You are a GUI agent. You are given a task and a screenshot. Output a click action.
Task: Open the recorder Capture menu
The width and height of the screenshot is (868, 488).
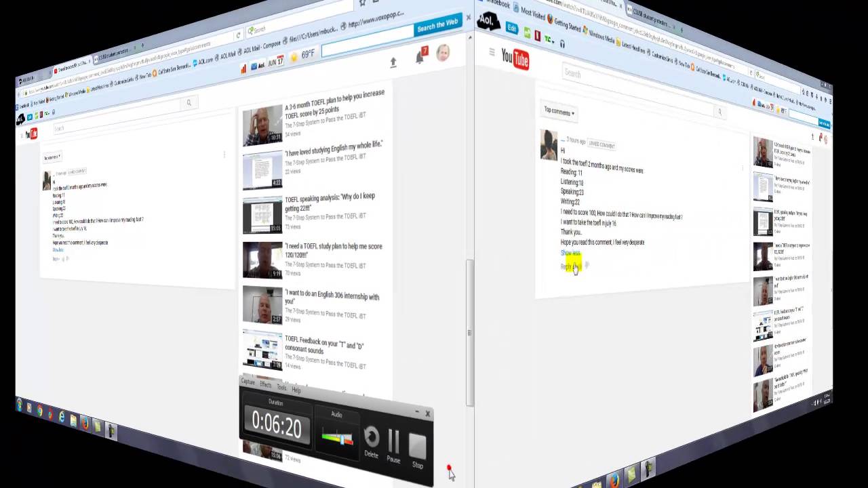[248, 382]
